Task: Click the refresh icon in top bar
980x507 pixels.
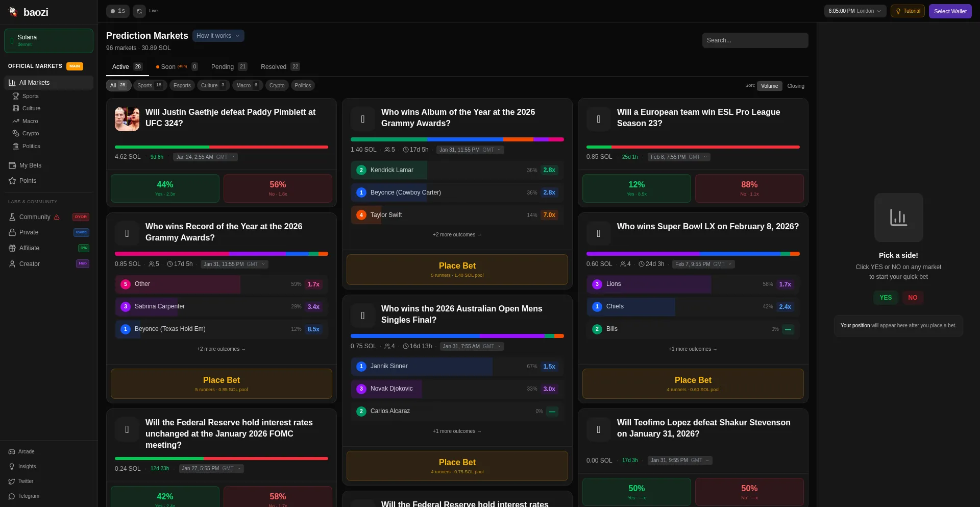Action: point(139,11)
